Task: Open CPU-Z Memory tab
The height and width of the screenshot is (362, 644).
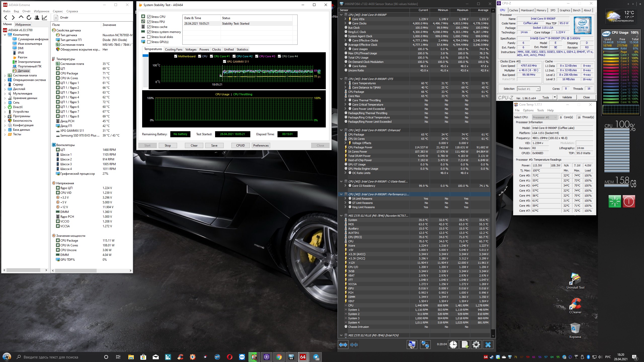Action: (x=541, y=10)
